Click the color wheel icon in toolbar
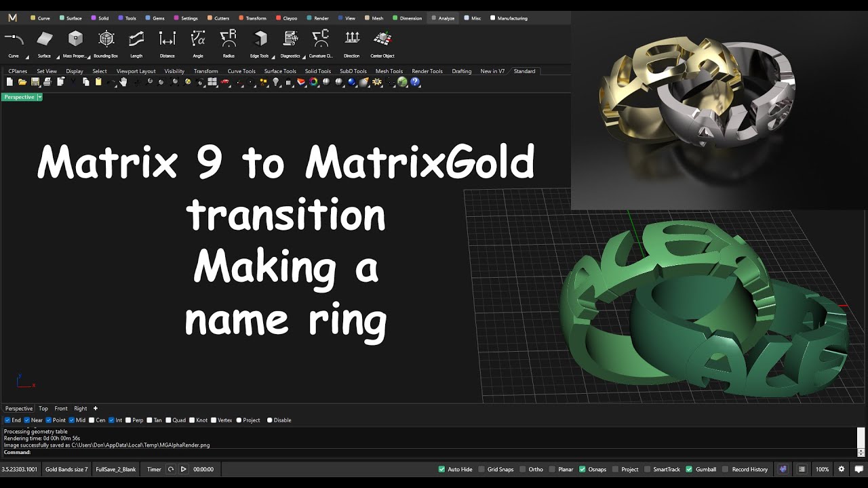 313,82
